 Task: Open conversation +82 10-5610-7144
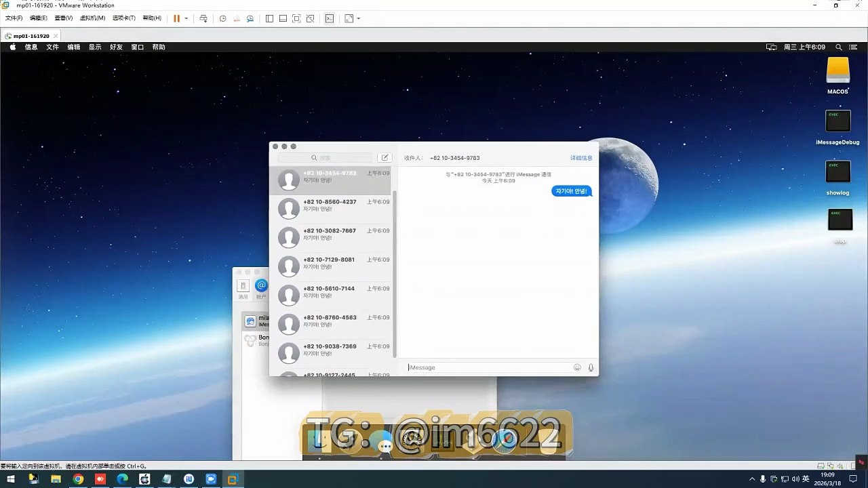[x=332, y=296]
